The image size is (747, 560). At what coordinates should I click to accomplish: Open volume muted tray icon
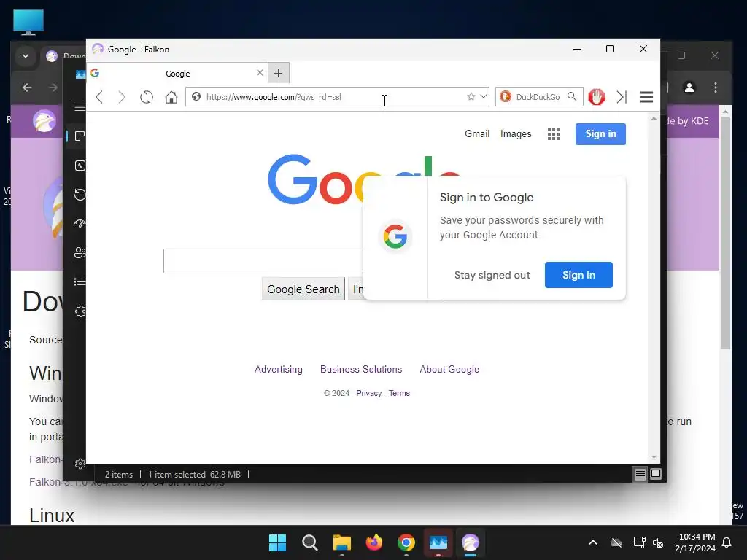(659, 542)
